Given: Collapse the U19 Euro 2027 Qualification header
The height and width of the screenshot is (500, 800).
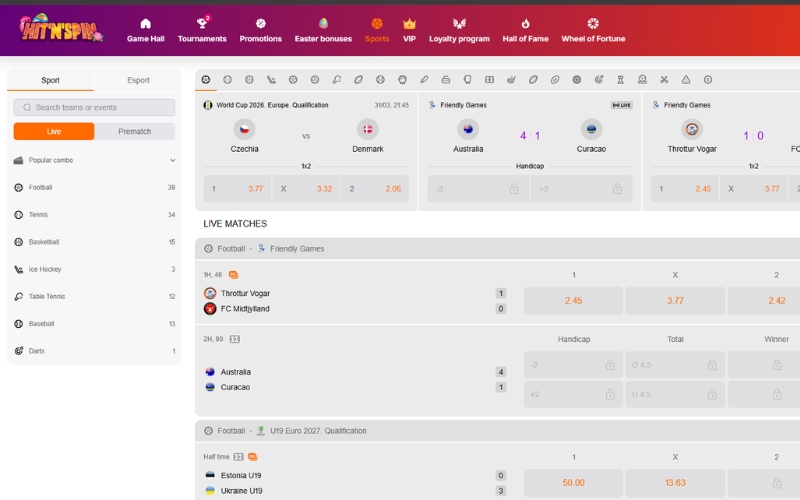Looking at the screenshot, I should [497, 431].
